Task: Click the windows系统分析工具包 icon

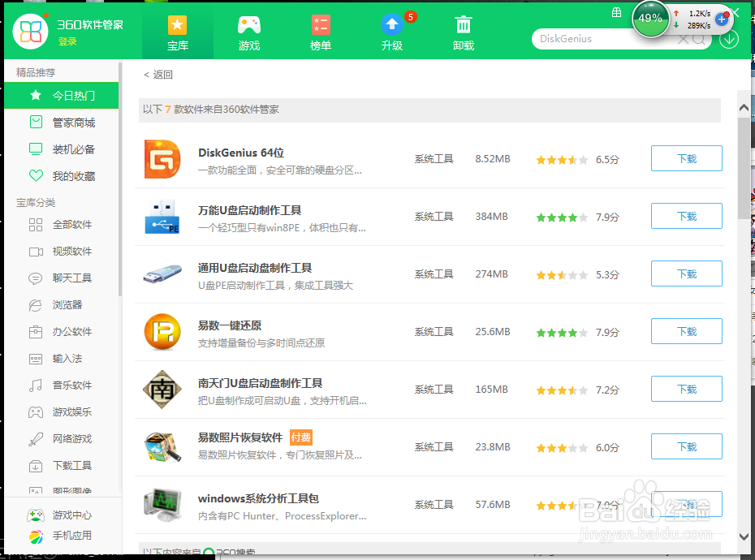Action: click(x=162, y=505)
